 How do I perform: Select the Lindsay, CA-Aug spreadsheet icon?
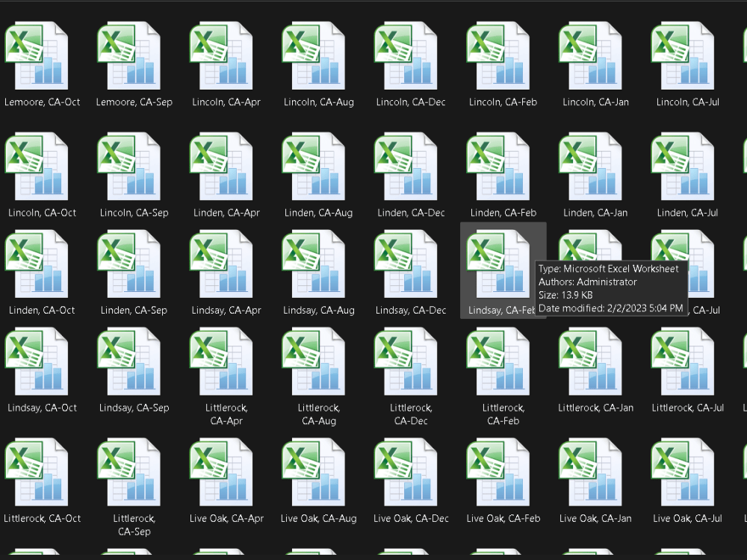point(314,264)
